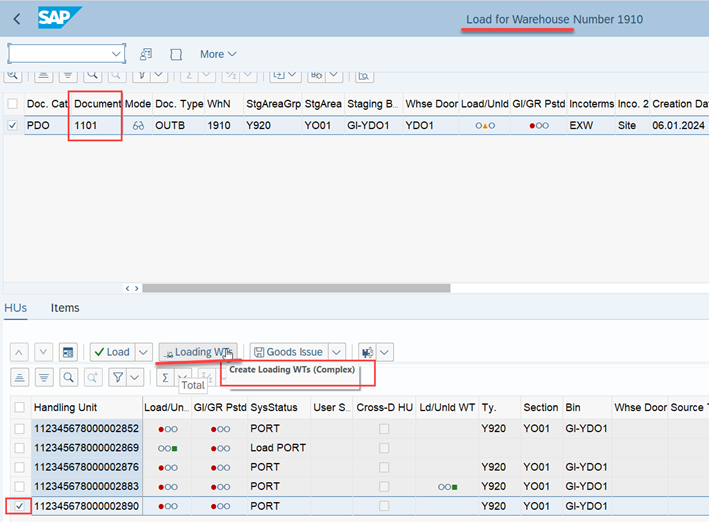Sort HU list descending
Image resolution: width=709 pixels, height=522 pixels.
point(44,377)
